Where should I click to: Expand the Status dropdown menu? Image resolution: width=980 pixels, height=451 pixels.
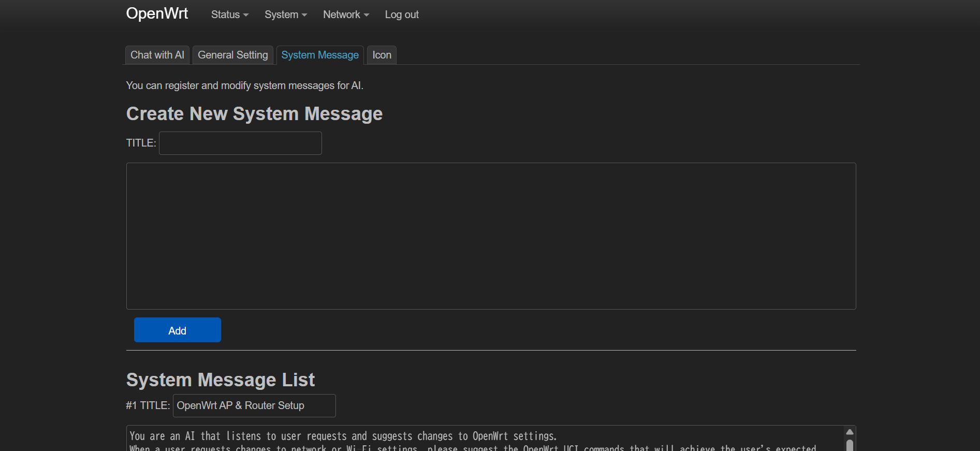click(x=230, y=14)
